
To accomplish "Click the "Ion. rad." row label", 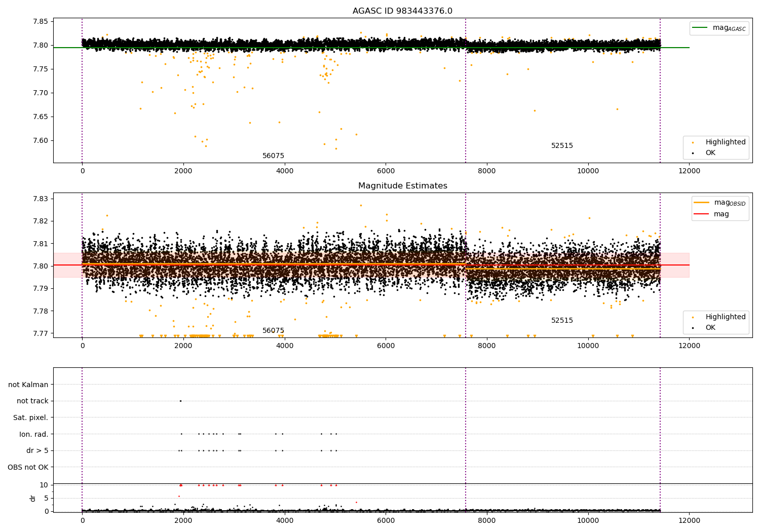I will pyautogui.click(x=34, y=434).
